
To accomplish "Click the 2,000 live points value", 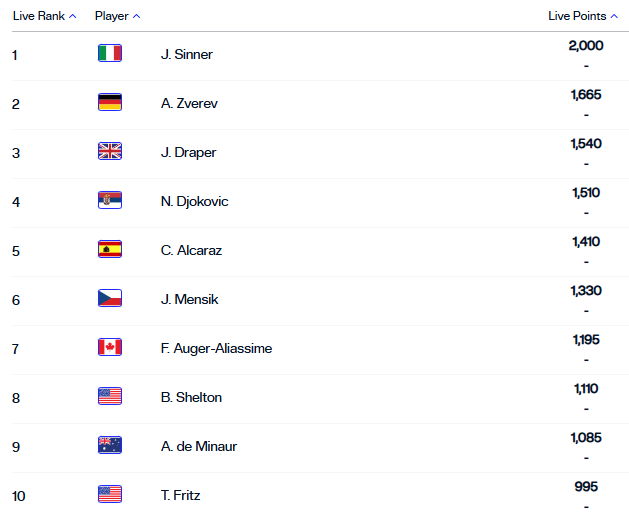I will [x=586, y=46].
